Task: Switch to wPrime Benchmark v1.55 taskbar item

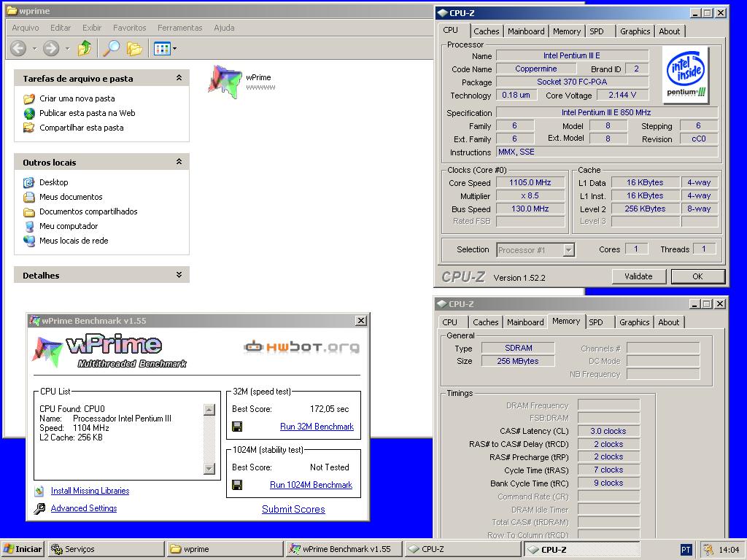Action: [x=344, y=550]
